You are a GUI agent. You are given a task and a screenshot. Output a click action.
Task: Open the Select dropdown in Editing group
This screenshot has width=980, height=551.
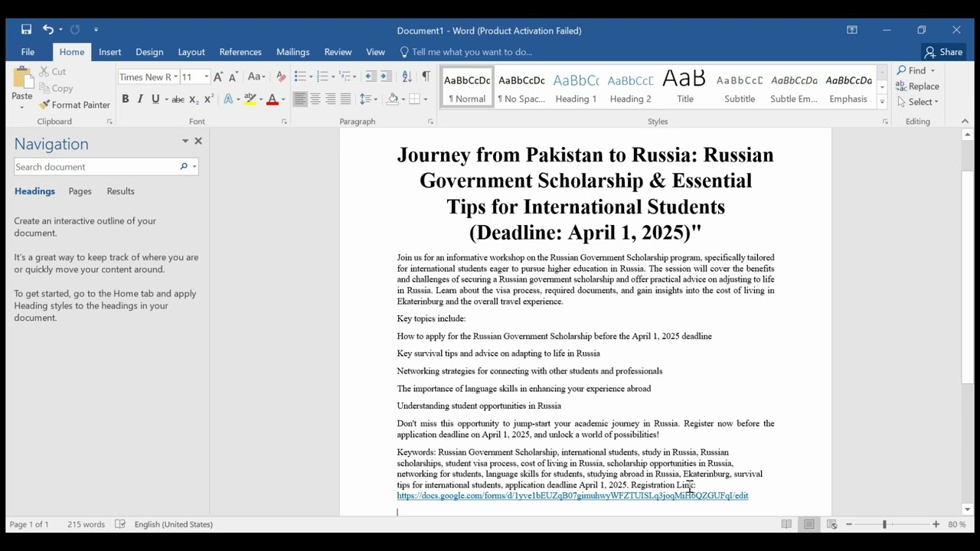918,102
